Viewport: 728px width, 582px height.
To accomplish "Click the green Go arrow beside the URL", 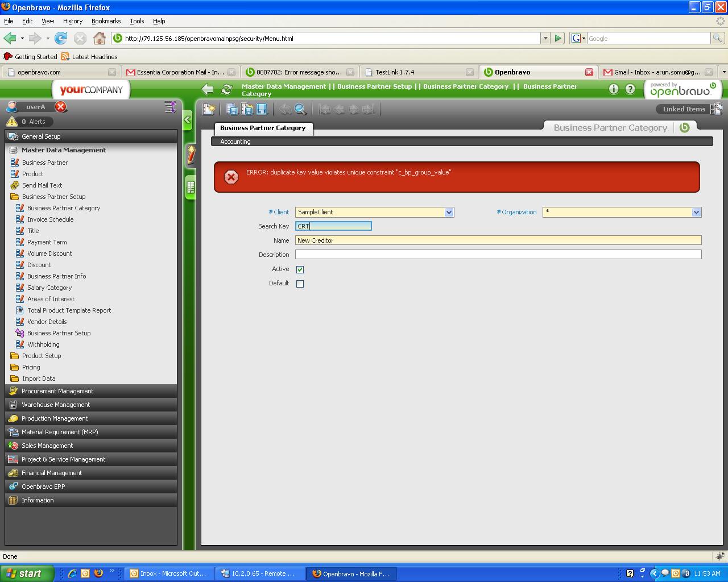I will click(x=558, y=38).
